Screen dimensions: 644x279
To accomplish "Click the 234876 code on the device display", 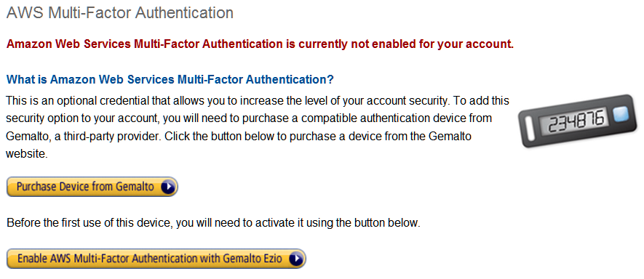I will coord(577,121).
